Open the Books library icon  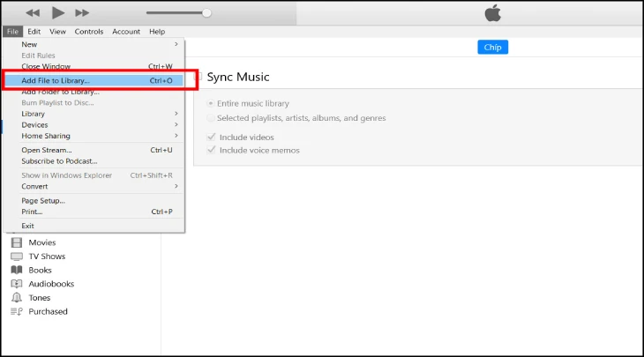point(16,271)
